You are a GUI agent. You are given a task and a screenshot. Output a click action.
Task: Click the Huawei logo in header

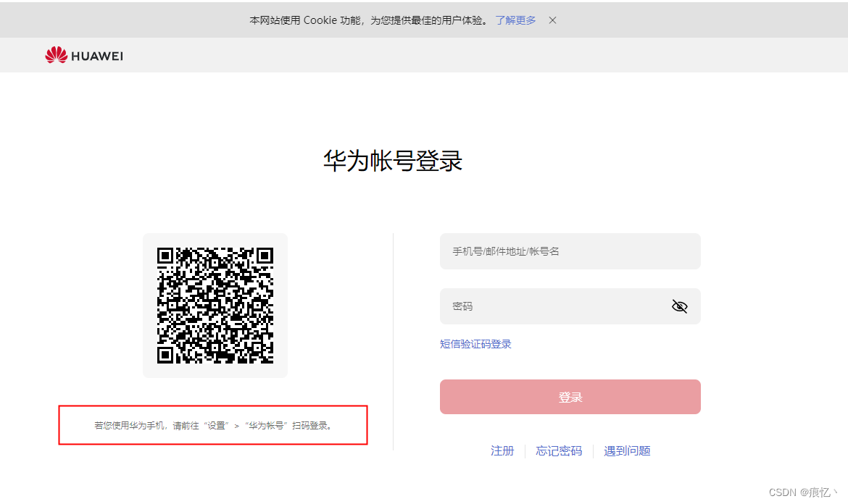coord(84,55)
